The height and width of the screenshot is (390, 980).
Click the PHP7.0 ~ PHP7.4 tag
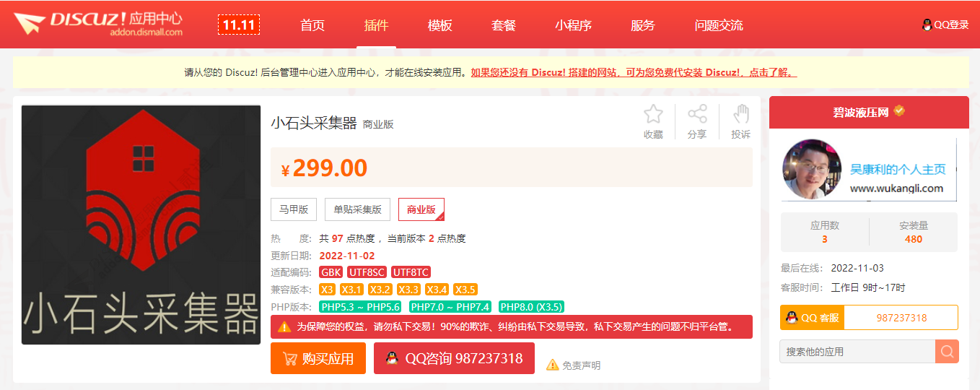tap(450, 307)
